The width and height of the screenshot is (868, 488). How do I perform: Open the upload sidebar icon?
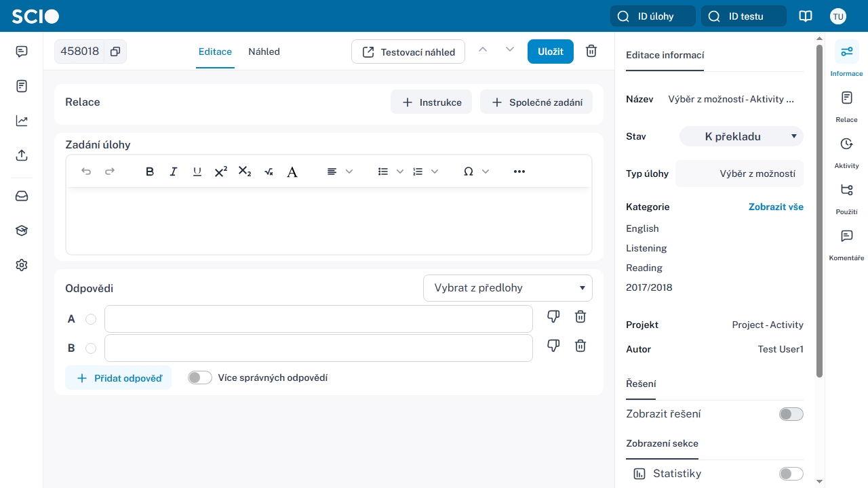[22, 155]
